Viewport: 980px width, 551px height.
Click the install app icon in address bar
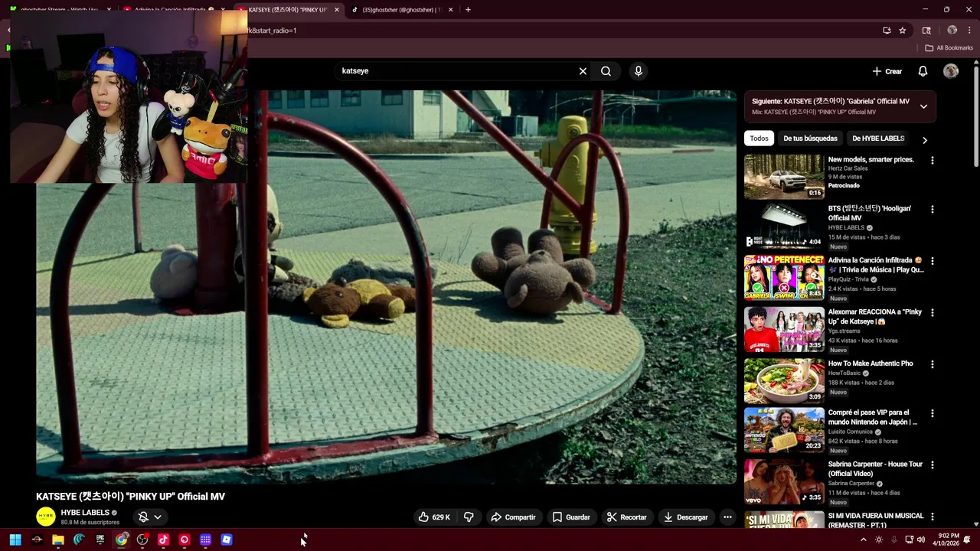tap(887, 31)
